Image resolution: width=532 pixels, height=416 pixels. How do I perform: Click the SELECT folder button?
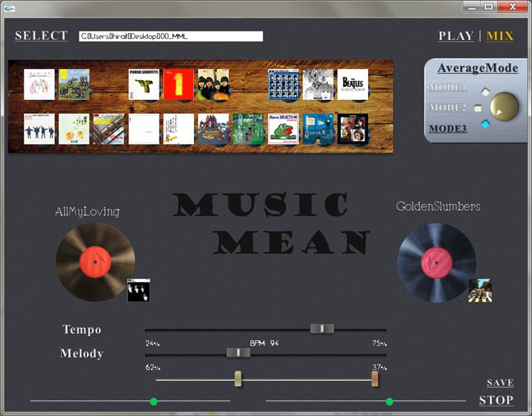41,36
